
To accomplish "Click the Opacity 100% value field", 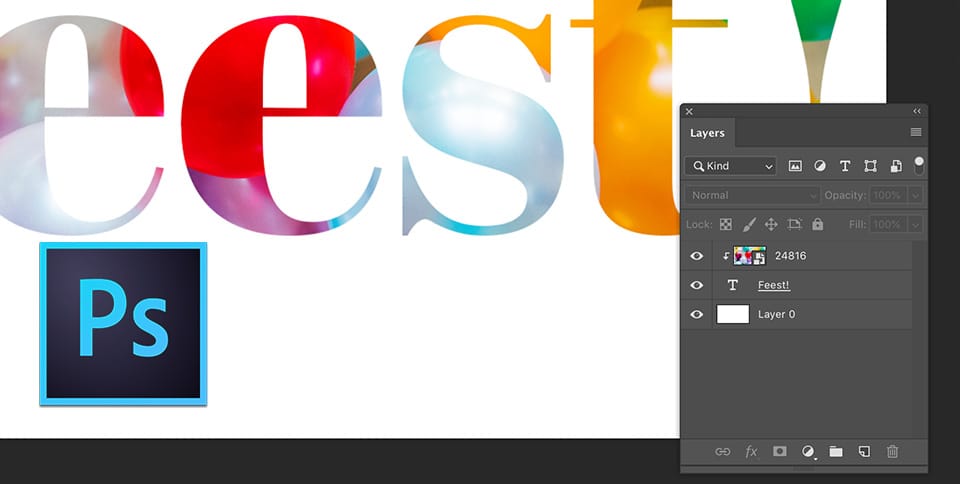I will [x=890, y=195].
